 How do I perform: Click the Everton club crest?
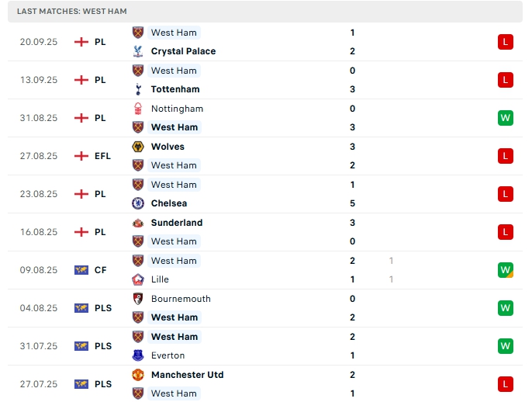[139, 355]
